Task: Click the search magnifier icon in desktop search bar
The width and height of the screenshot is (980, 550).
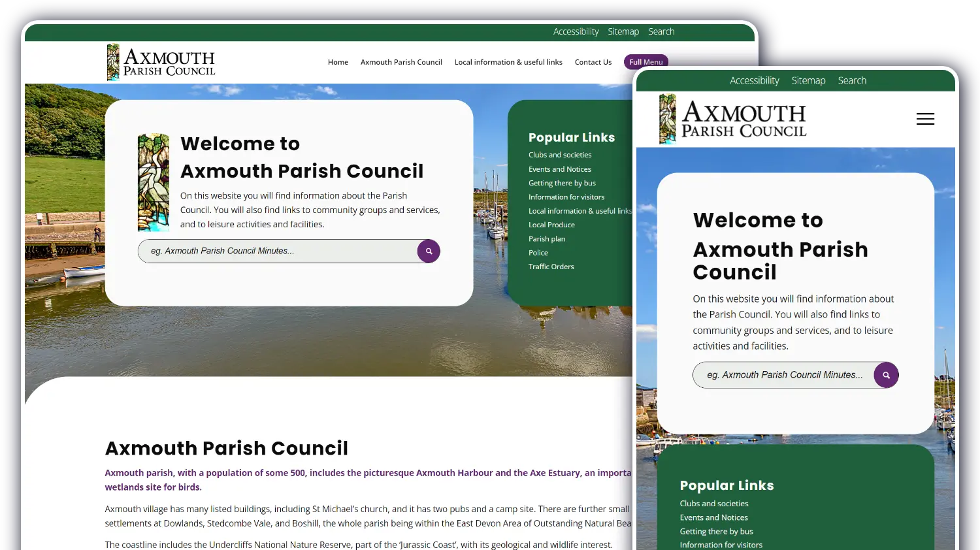Action: click(x=429, y=251)
